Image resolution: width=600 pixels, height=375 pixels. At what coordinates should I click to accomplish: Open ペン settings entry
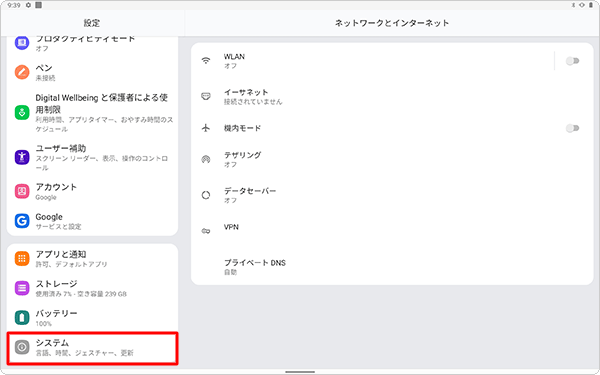(92, 72)
